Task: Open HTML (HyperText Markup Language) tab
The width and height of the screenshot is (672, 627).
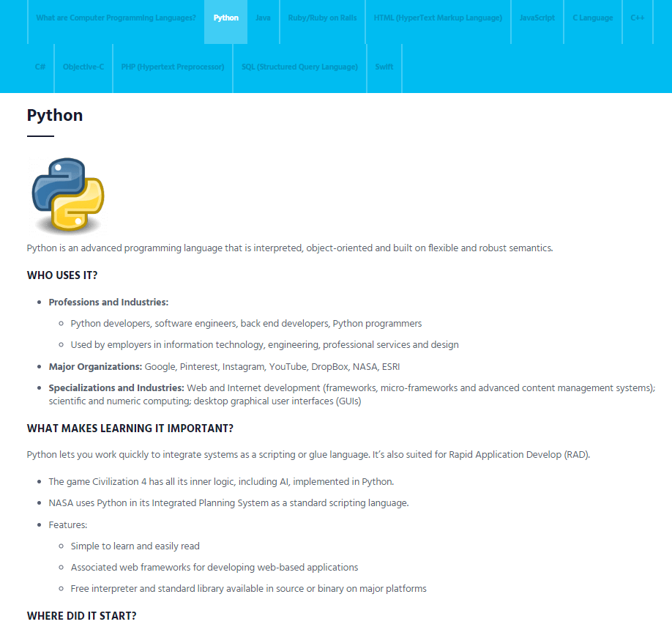Action: (x=438, y=18)
